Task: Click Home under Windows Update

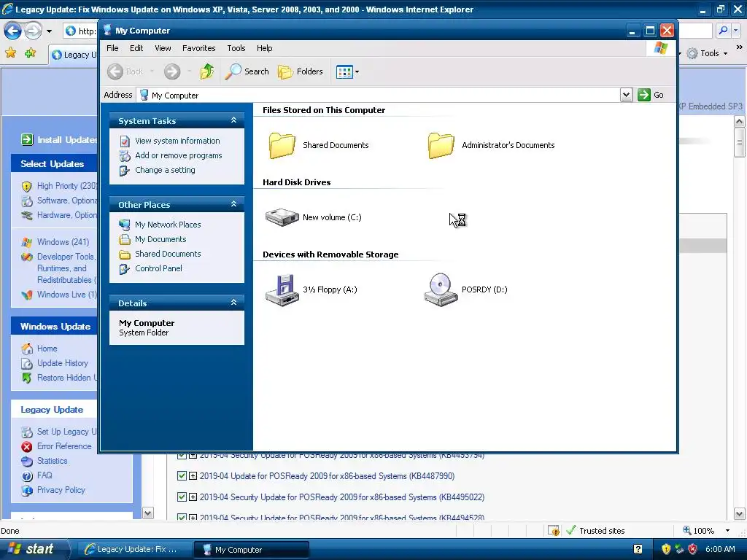Action: click(x=47, y=349)
